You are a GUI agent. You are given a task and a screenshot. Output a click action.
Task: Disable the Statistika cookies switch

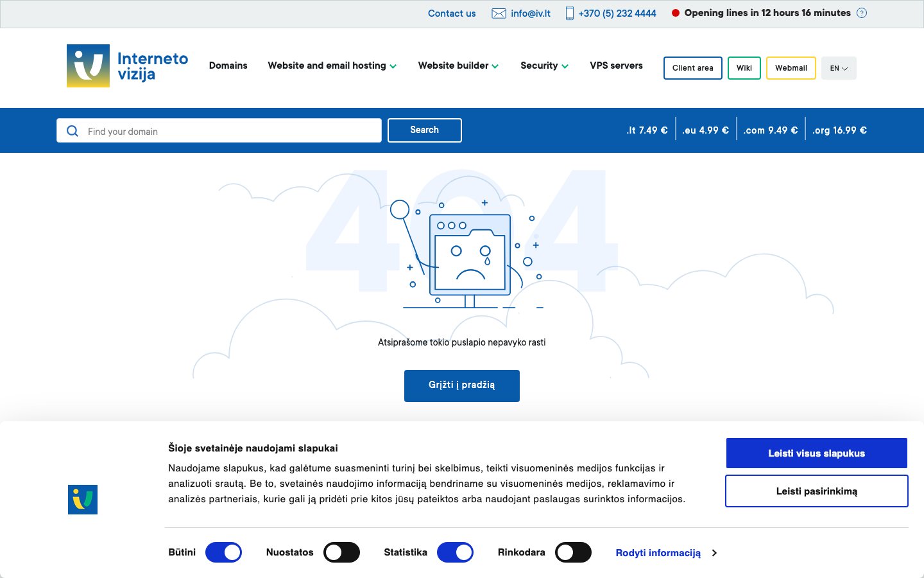[x=455, y=552]
